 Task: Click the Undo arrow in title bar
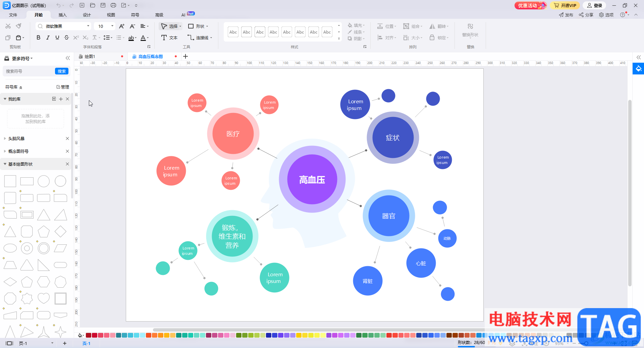point(58,5)
